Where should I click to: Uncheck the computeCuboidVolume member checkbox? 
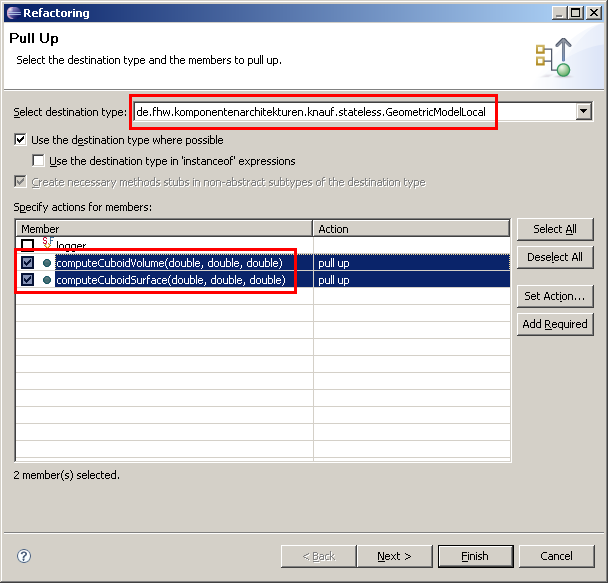(x=27, y=263)
